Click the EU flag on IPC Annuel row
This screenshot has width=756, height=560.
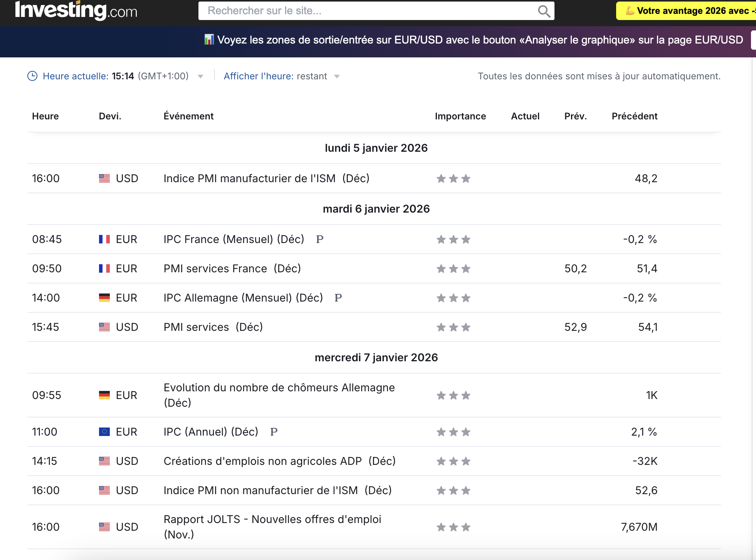click(x=104, y=432)
